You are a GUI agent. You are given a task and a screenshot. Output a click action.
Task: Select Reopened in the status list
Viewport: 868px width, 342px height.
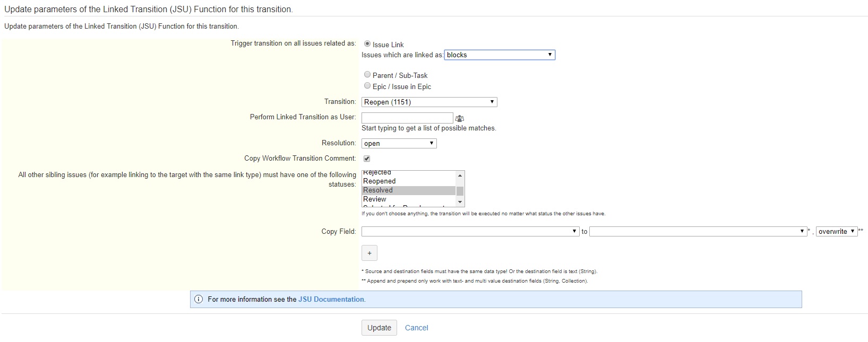[409, 181]
